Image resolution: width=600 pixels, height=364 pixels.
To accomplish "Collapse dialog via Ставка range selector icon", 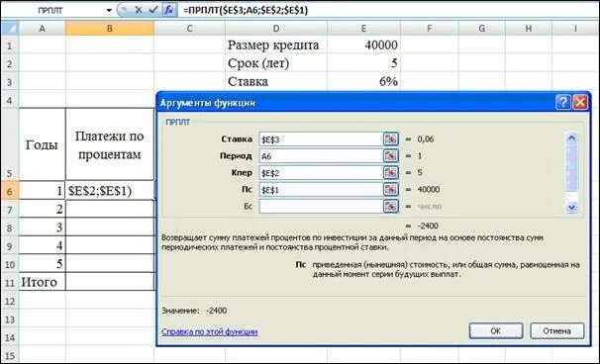I will [x=390, y=139].
